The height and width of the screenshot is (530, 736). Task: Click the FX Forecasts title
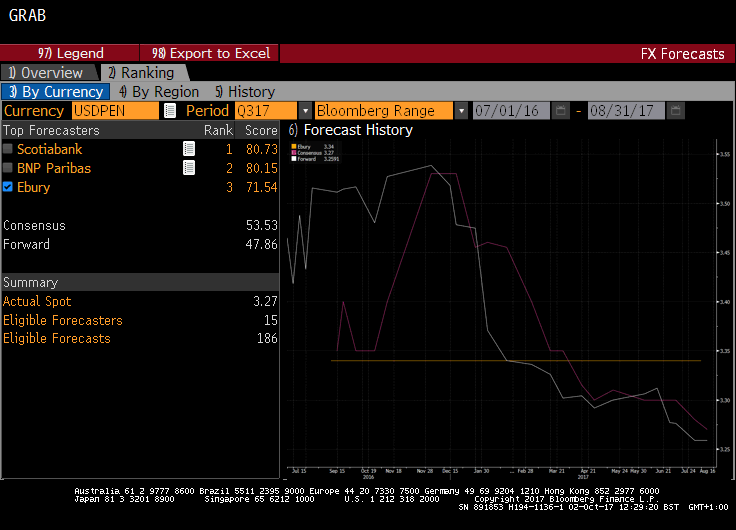(x=682, y=54)
